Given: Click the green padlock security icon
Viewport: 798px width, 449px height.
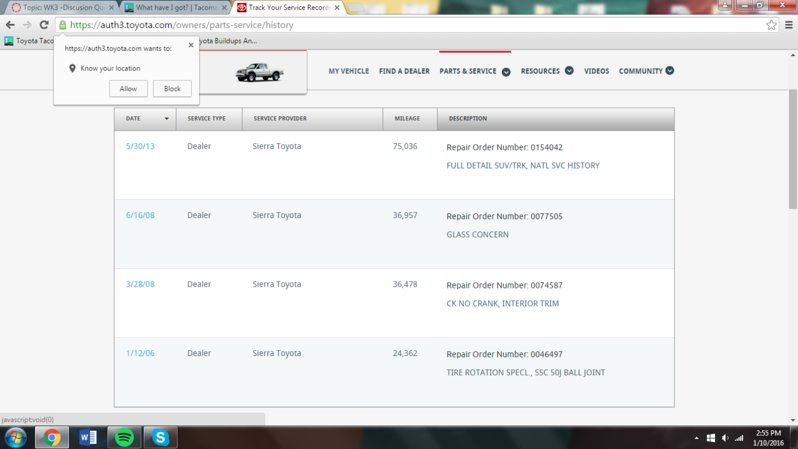Looking at the screenshot, I should tap(63, 25).
